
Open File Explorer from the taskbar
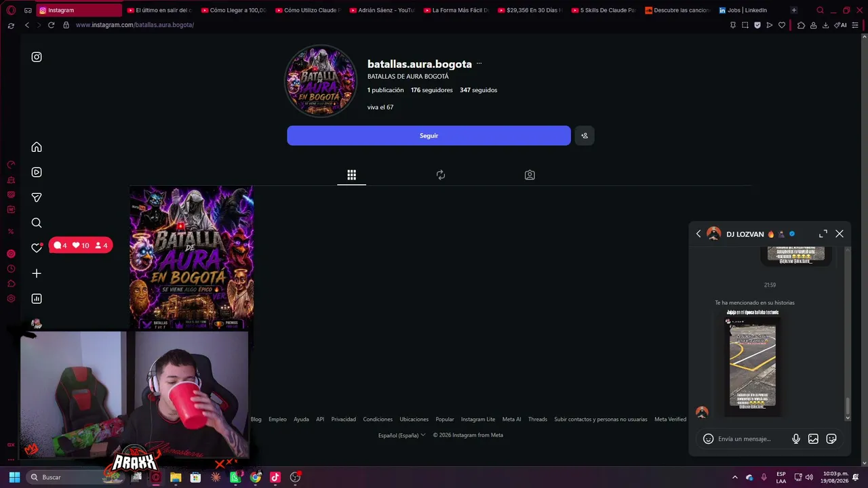pyautogui.click(x=176, y=477)
